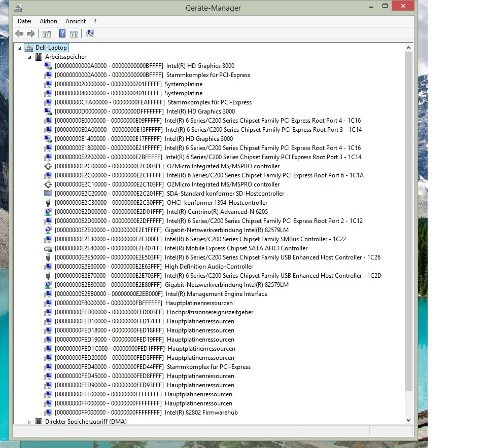This screenshot has width=487, height=448.
Task: Click the scrollbar down arrow
Action: 408,420
